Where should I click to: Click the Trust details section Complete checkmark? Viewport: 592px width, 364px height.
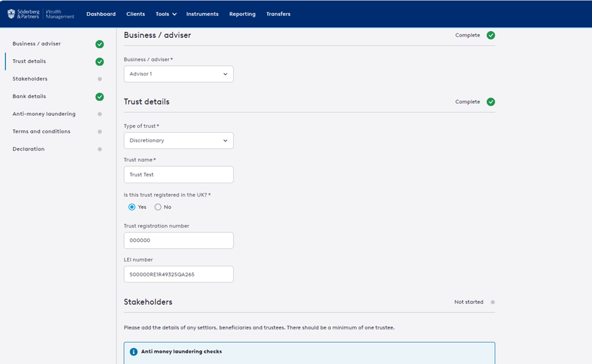pyautogui.click(x=491, y=102)
